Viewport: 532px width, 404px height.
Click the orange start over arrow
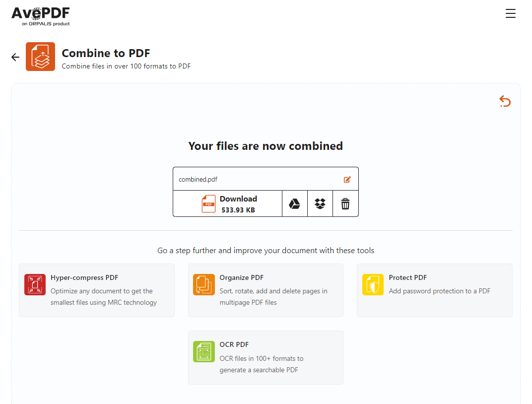[x=505, y=101]
